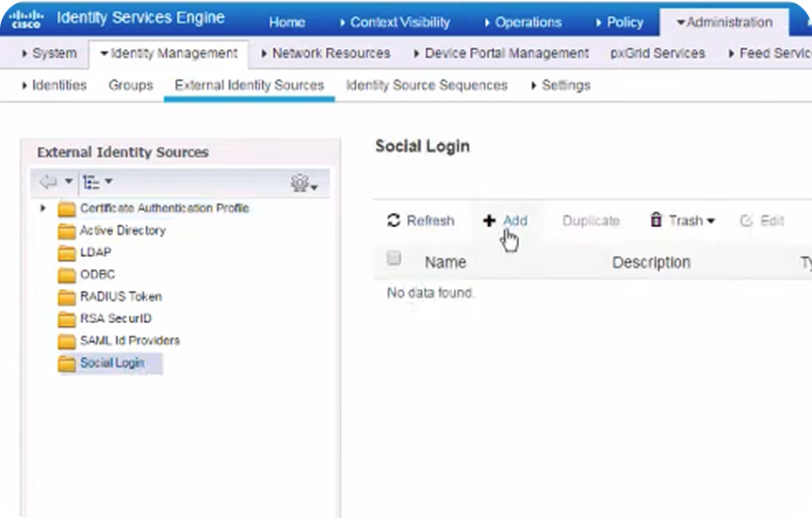Select ODBC in the tree

point(97,275)
